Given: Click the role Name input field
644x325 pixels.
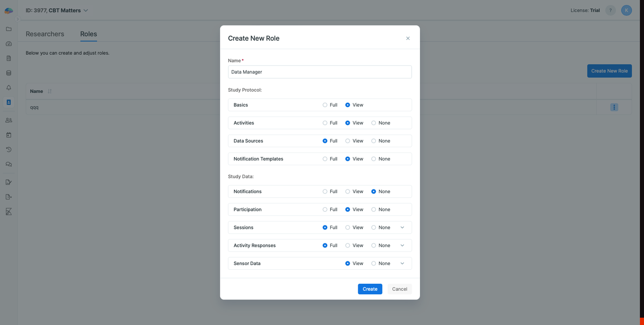Looking at the screenshot, I should point(320,72).
